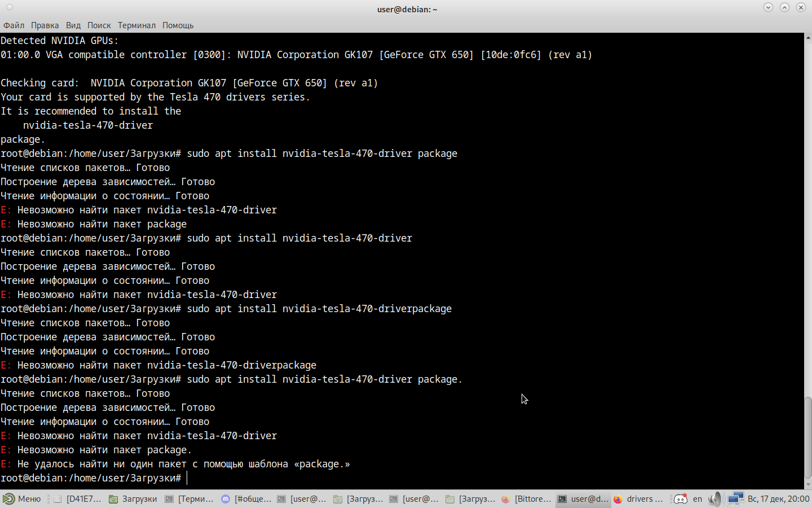Switch to the [D41E7… taskbar window
Image resolution: width=812 pixels, height=508 pixels.
click(78, 499)
